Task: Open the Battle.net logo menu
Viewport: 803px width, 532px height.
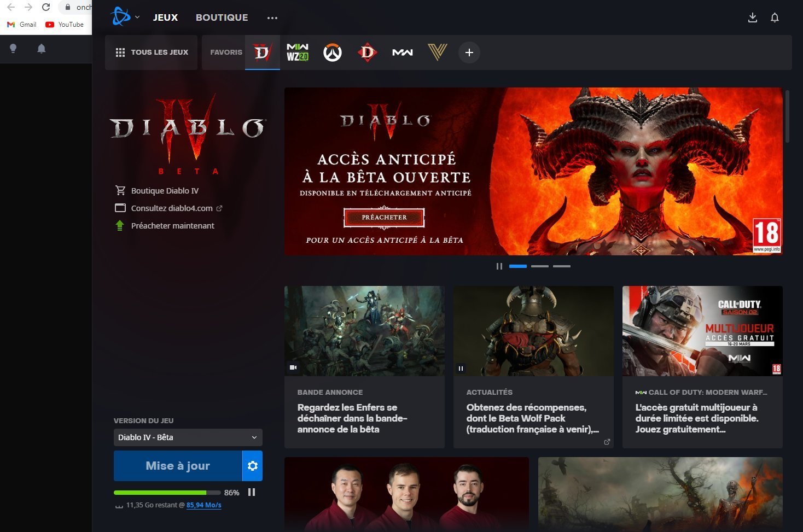Action: [x=120, y=17]
